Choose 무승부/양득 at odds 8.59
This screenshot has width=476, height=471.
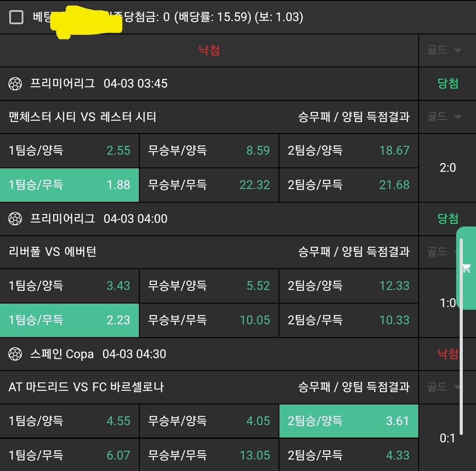pyautogui.click(x=209, y=151)
